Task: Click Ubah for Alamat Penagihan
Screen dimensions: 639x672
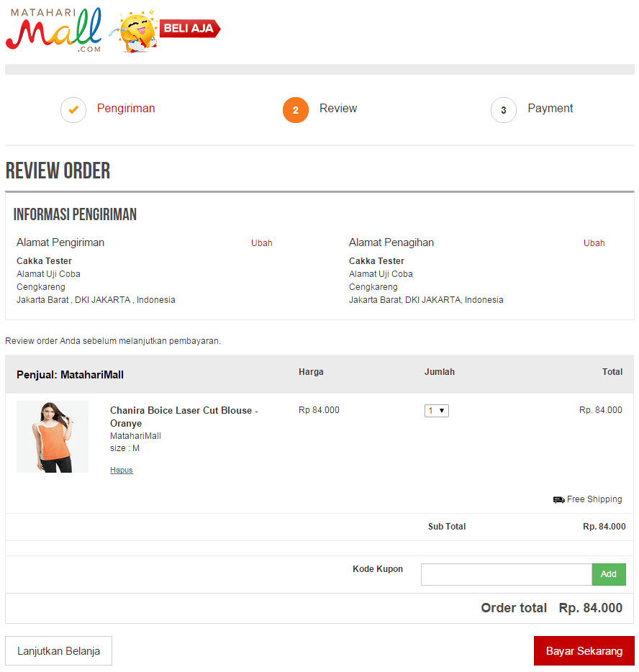Action: click(x=594, y=243)
